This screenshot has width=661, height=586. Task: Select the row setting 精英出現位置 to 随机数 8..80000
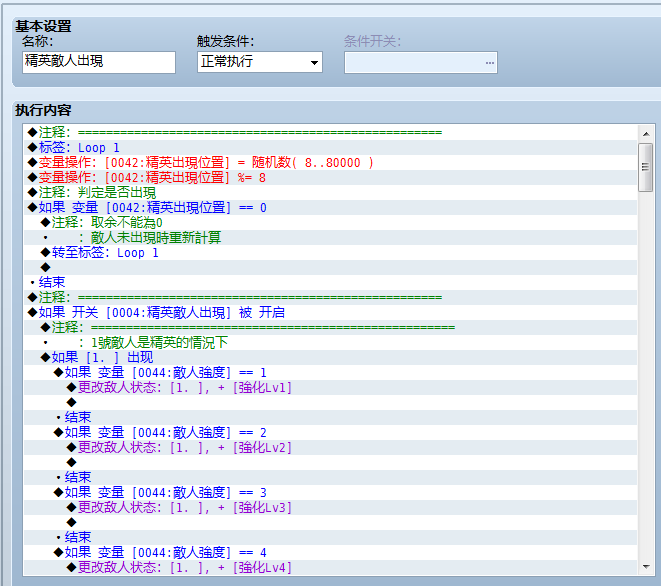point(330,163)
